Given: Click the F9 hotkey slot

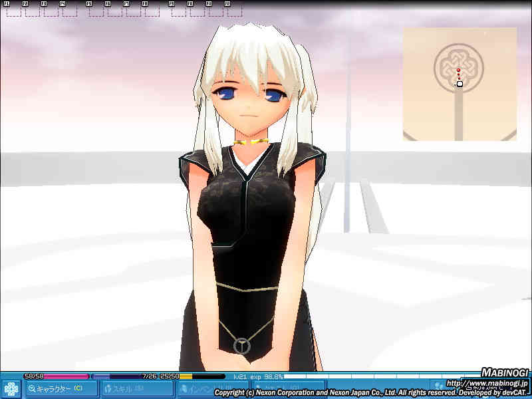Looking at the screenshot, I should [179, 9].
